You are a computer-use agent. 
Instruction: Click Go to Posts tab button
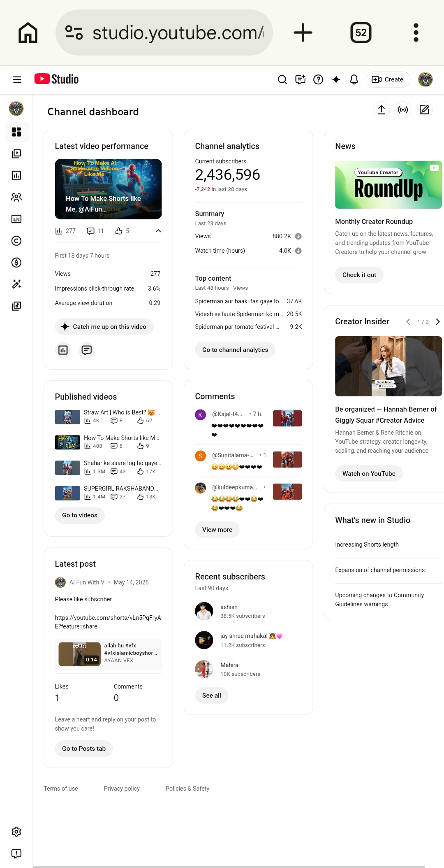tap(84, 749)
